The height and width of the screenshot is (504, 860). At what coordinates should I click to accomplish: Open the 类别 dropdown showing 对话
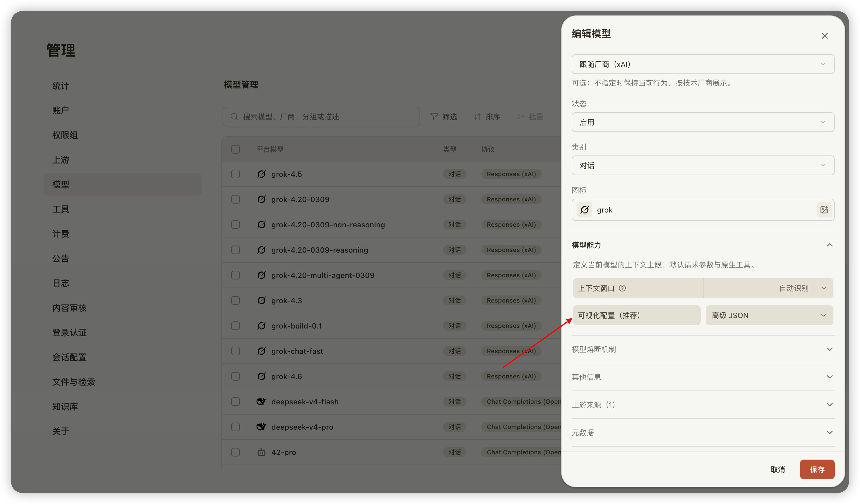(703, 165)
